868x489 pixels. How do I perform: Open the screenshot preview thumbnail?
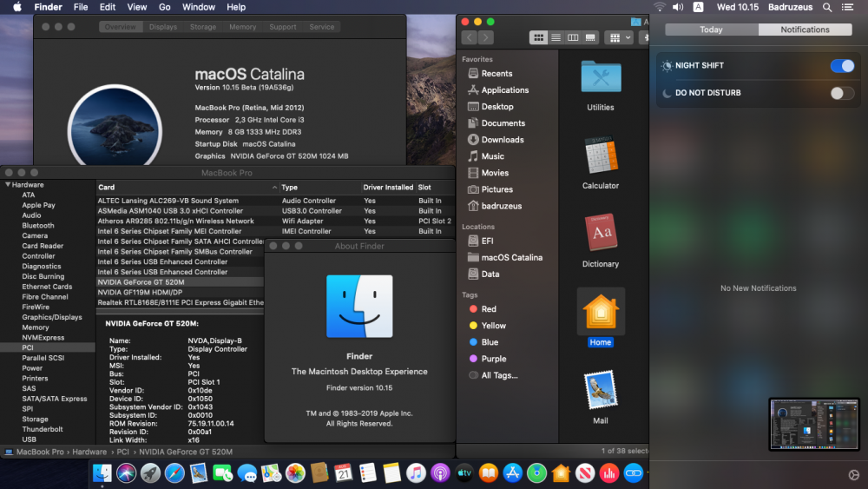[x=814, y=424]
